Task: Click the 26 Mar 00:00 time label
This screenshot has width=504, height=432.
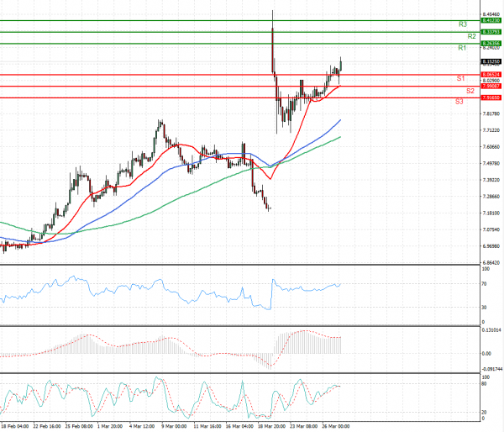Action: pyautogui.click(x=336, y=426)
